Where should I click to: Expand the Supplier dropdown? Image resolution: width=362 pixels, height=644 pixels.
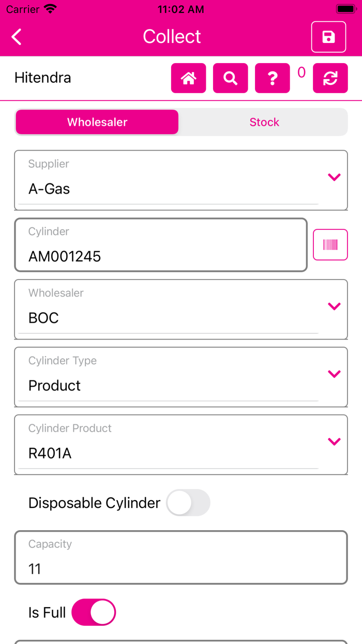334,177
